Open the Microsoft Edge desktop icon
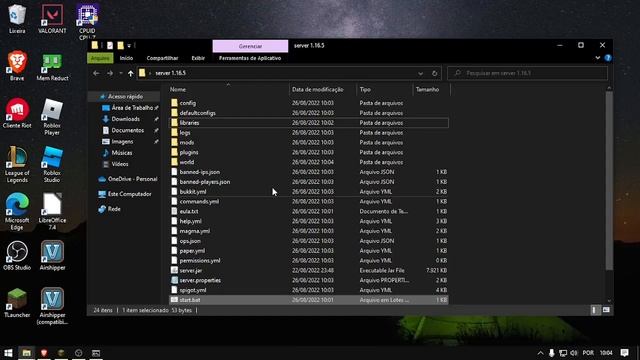The width and height of the screenshot is (640, 360). [x=17, y=211]
